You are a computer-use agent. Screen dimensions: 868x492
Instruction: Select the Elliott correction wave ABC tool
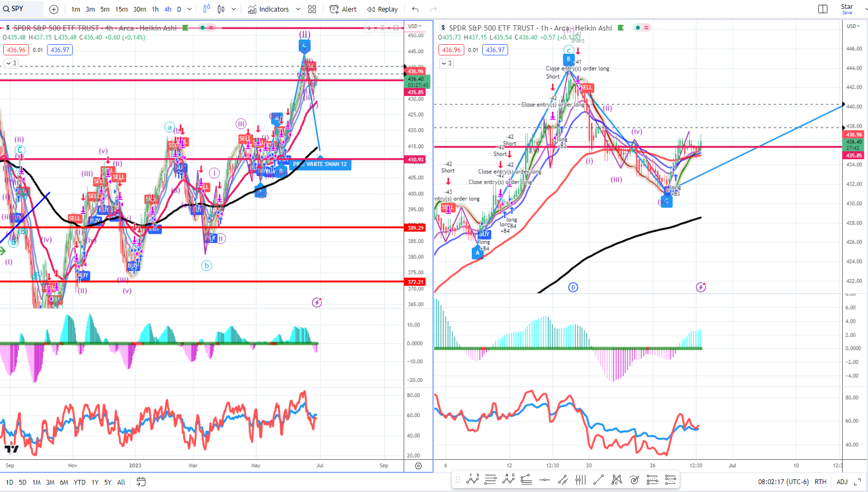[x=509, y=479]
